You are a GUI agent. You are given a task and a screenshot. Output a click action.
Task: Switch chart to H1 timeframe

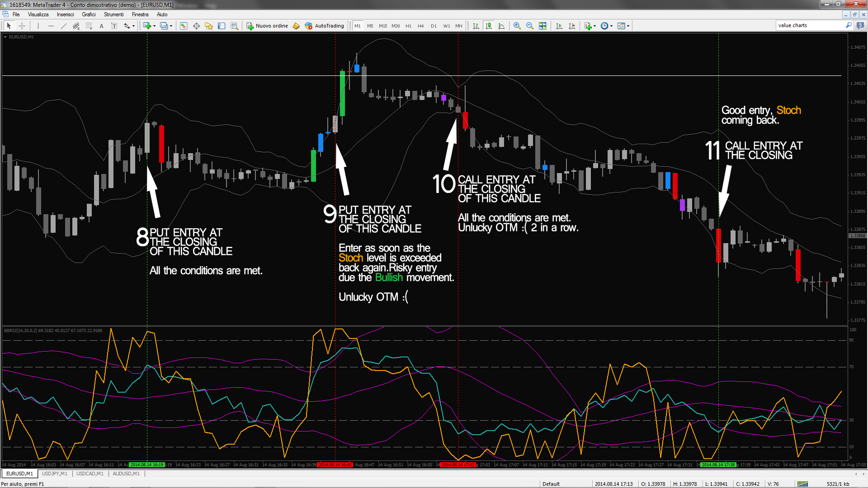[408, 26]
